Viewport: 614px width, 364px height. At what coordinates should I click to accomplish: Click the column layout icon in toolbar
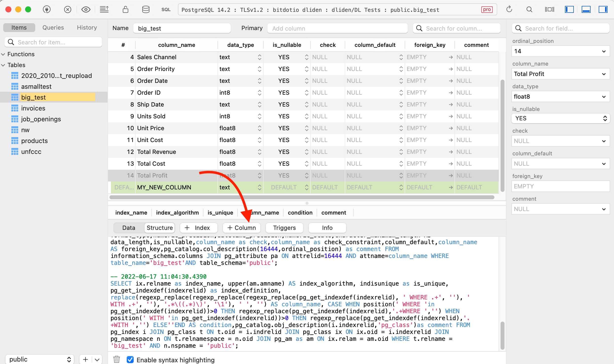pos(549,10)
